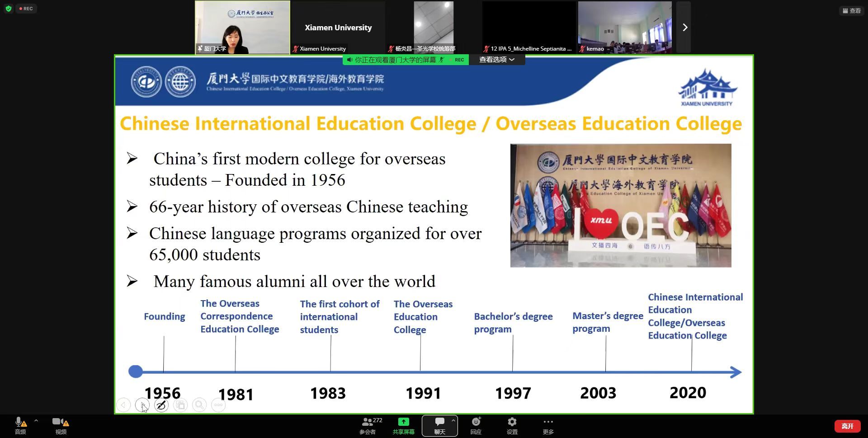Show next participant thumbnails with the arrow
The height and width of the screenshot is (438, 868).
(684, 28)
